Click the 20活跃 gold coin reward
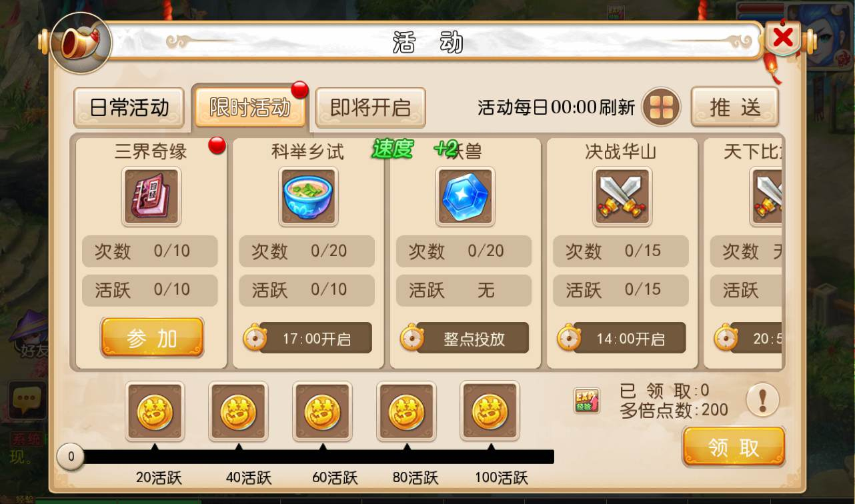The image size is (855, 504). pos(155,411)
